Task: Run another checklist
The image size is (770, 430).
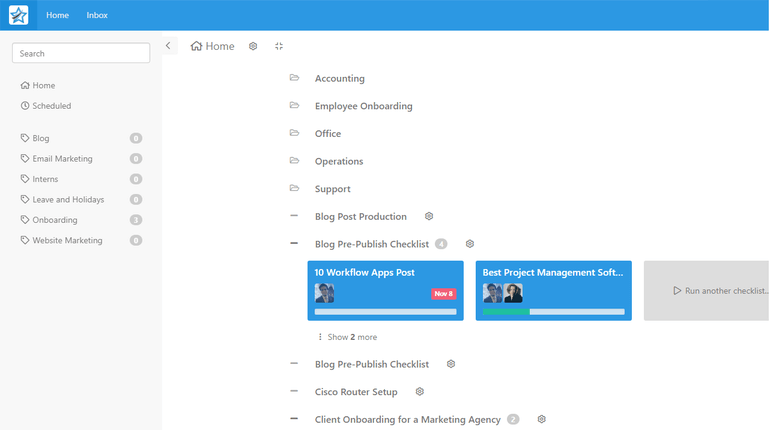Action: (706, 291)
